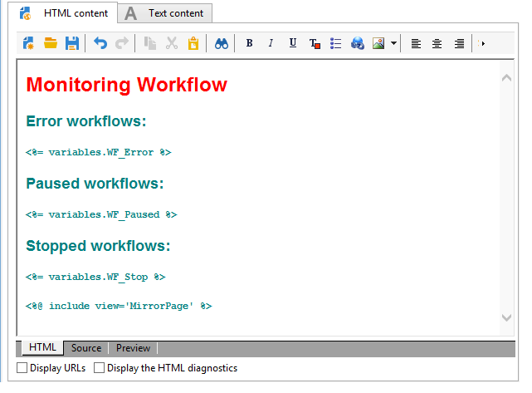Toggle bold formatting

pyautogui.click(x=249, y=43)
